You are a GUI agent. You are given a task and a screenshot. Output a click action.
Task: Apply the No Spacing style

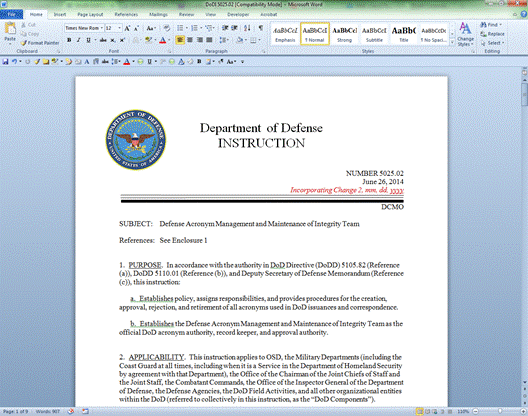pos(434,34)
